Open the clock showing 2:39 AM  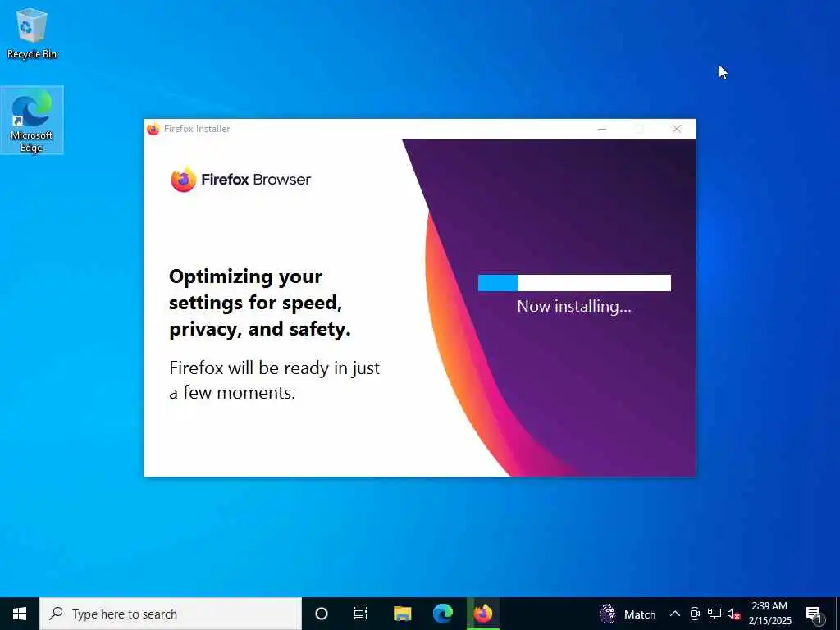(769, 614)
